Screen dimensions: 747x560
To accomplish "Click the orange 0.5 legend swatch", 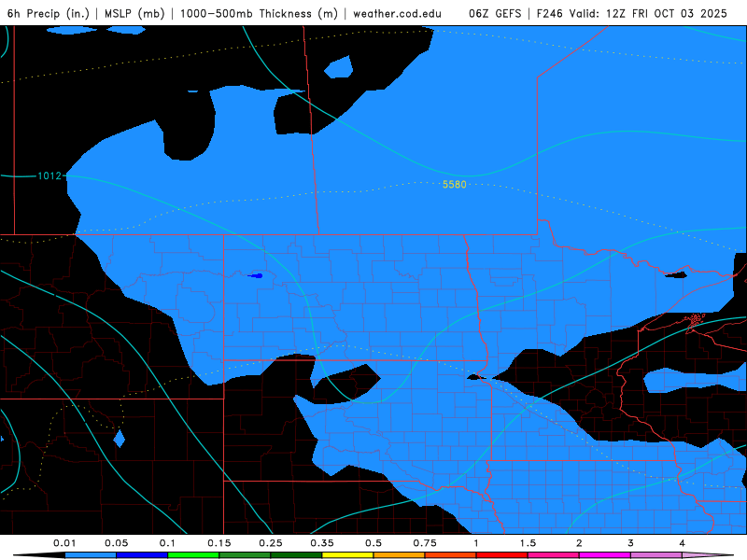I will click(400, 555).
